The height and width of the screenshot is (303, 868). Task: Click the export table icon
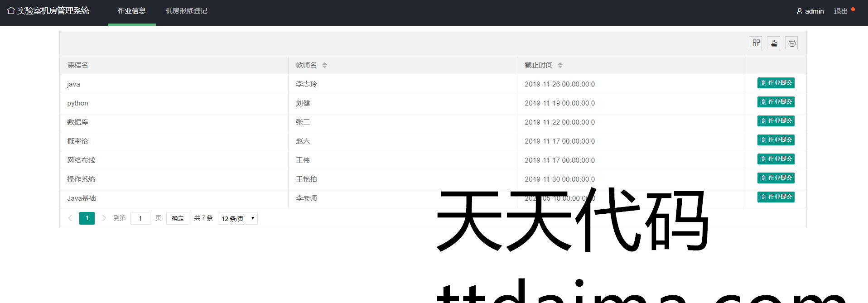(774, 43)
